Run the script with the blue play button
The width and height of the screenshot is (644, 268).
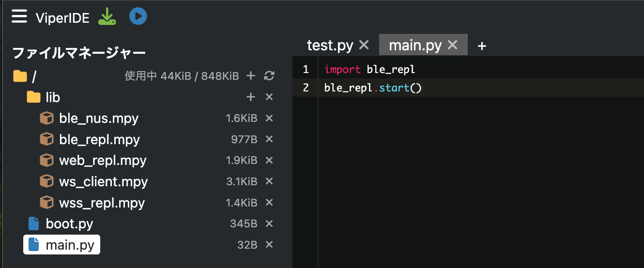[x=138, y=17]
